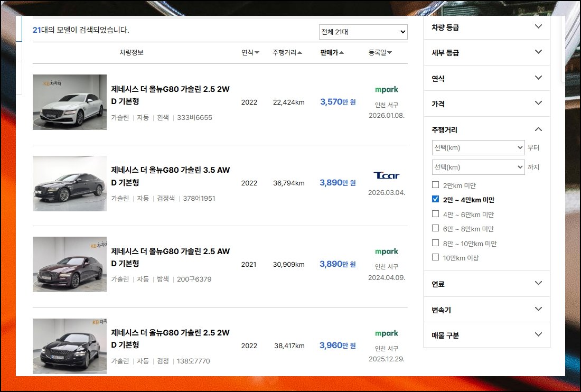The width and height of the screenshot is (581, 392).
Task: Sort by 연식 column header
Action: [x=250, y=53]
